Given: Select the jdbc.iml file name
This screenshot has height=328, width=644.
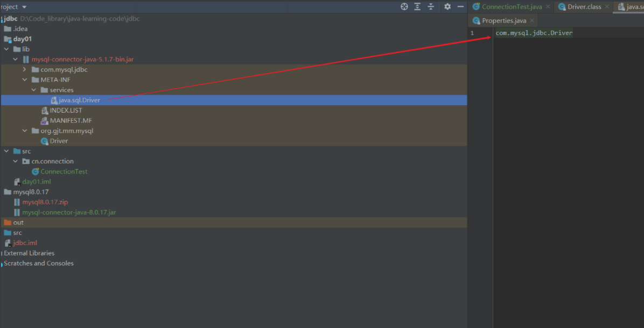Looking at the screenshot, I should point(25,243).
